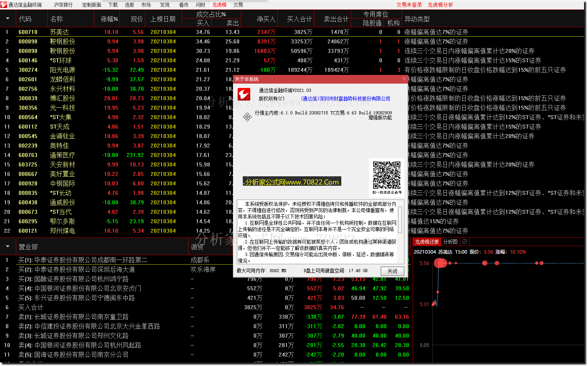Click the 交易未登录 link
This screenshot has height=366, width=588.
pyautogui.click(x=409, y=5)
